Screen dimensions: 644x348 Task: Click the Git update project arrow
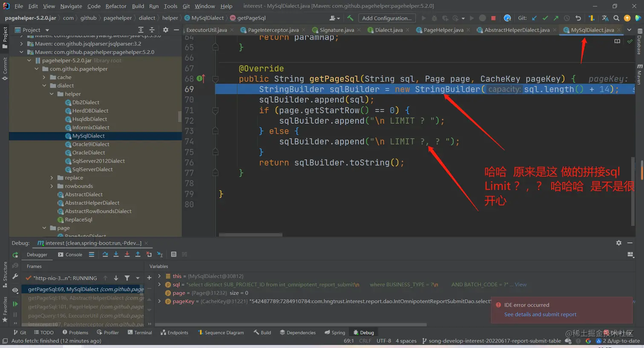tap(534, 18)
